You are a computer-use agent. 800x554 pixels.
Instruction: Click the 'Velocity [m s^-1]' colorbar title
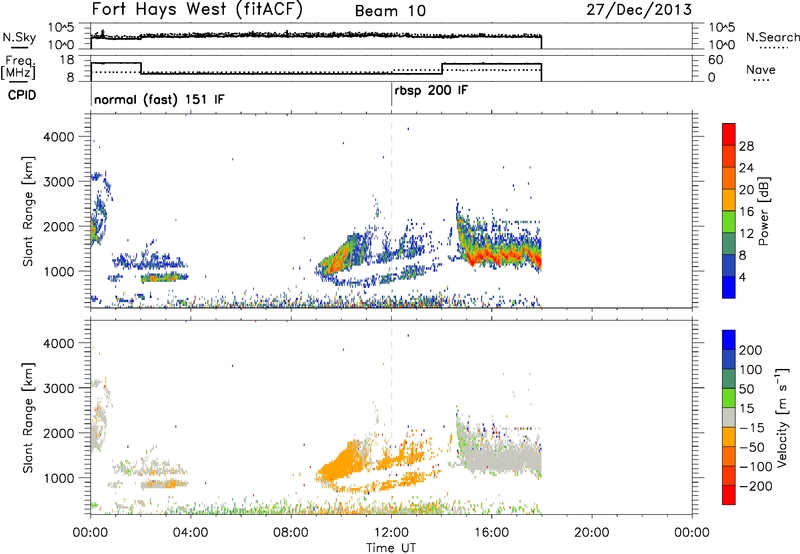(x=782, y=417)
